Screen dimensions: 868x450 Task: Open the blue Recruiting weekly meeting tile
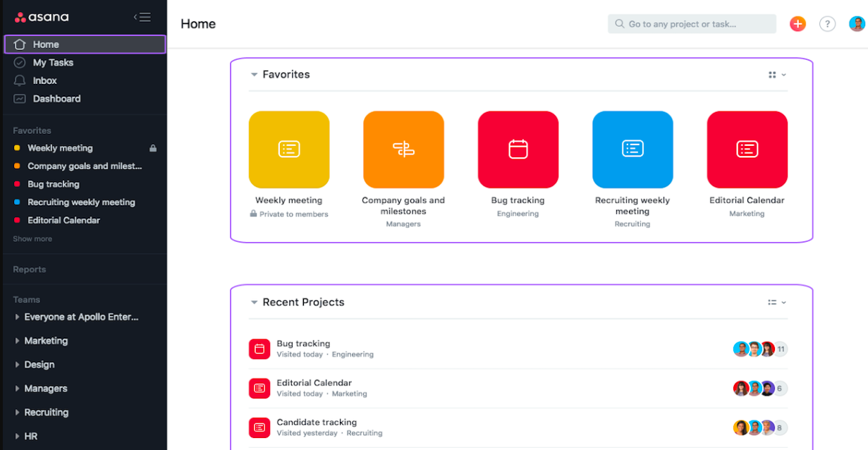click(x=632, y=150)
